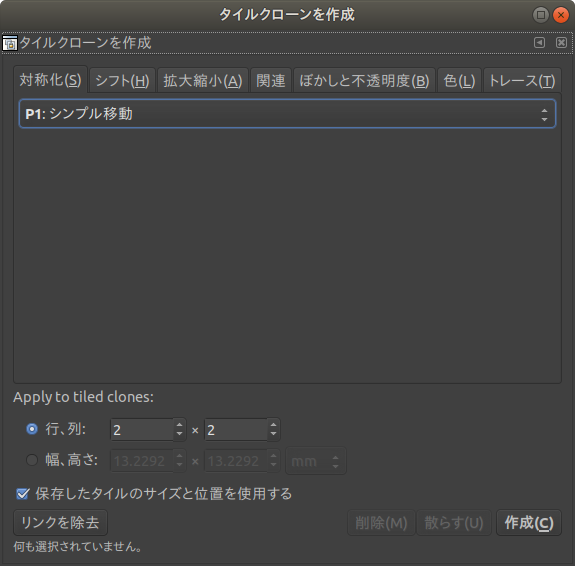Viewport: 575px width, 566px height.
Task: Click the rows number input field
Action: [x=142, y=430]
